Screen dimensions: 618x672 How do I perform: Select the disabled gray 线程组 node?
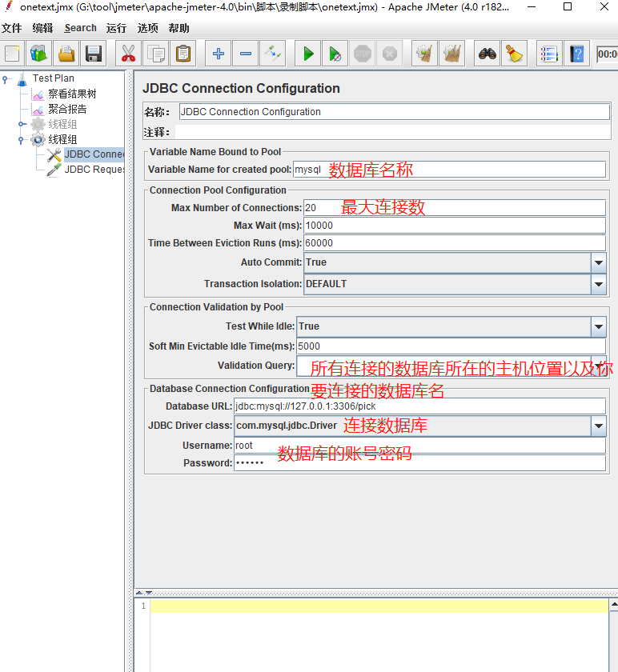click(62, 124)
